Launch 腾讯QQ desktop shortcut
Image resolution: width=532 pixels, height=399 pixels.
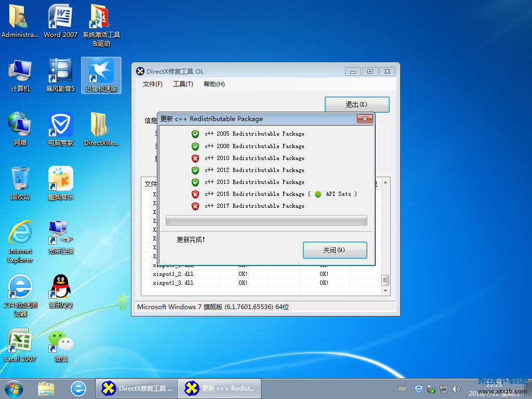(60, 291)
